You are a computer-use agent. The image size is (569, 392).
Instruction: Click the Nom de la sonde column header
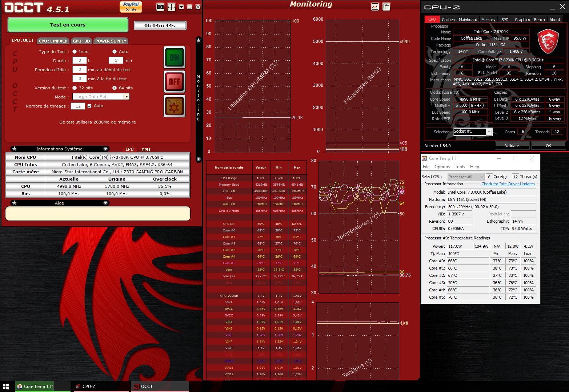pos(229,167)
